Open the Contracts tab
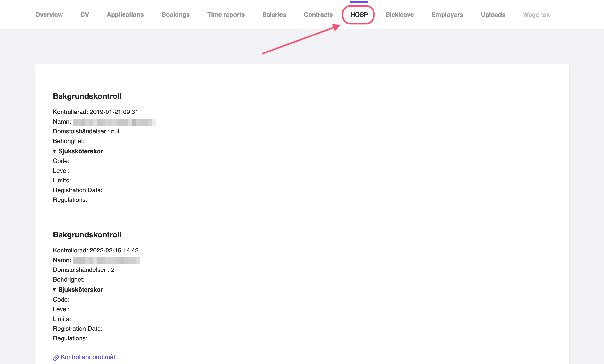This screenshot has height=364, width=604. point(318,15)
